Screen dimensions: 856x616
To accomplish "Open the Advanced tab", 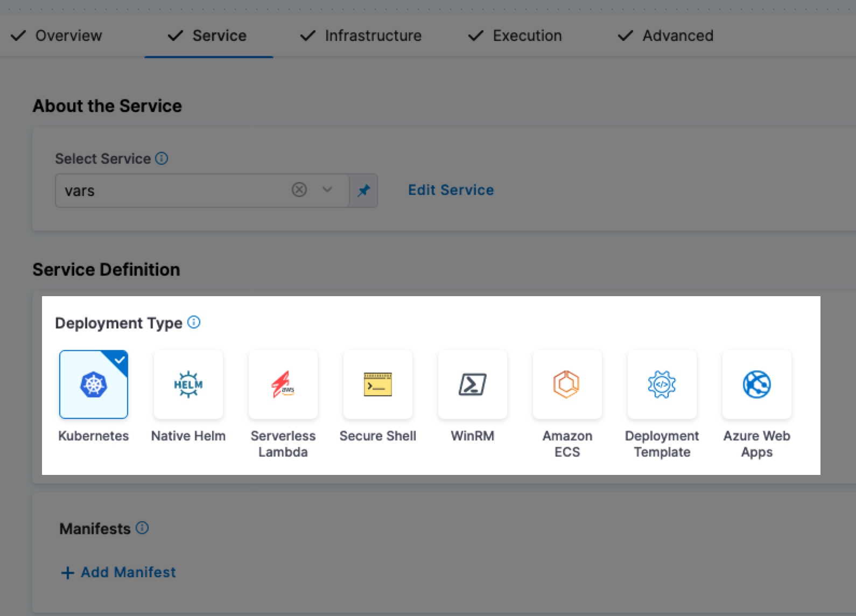I will (665, 36).
